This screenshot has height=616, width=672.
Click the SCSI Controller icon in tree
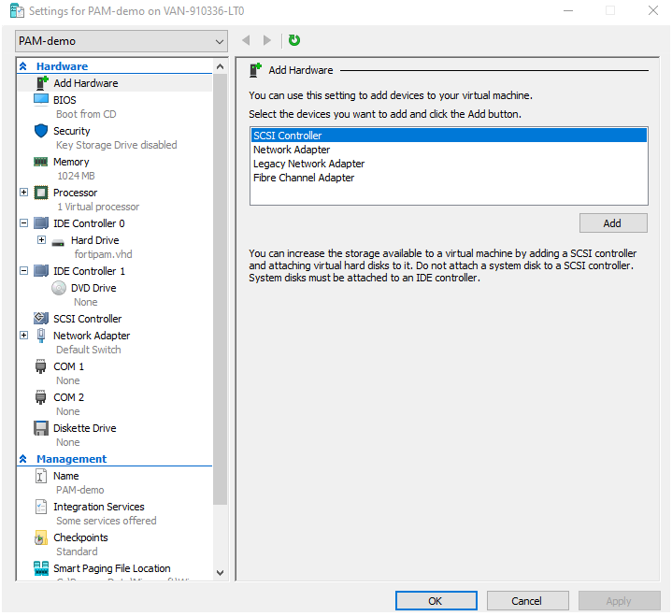41,319
